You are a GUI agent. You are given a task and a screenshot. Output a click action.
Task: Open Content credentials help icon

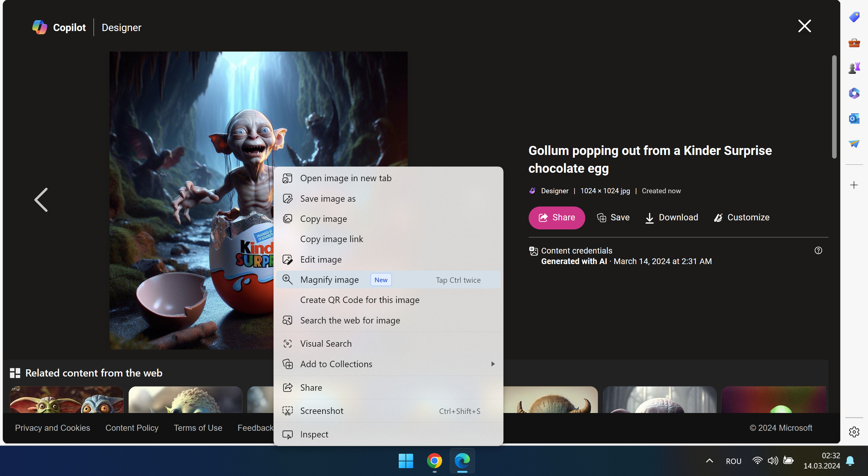(x=818, y=251)
